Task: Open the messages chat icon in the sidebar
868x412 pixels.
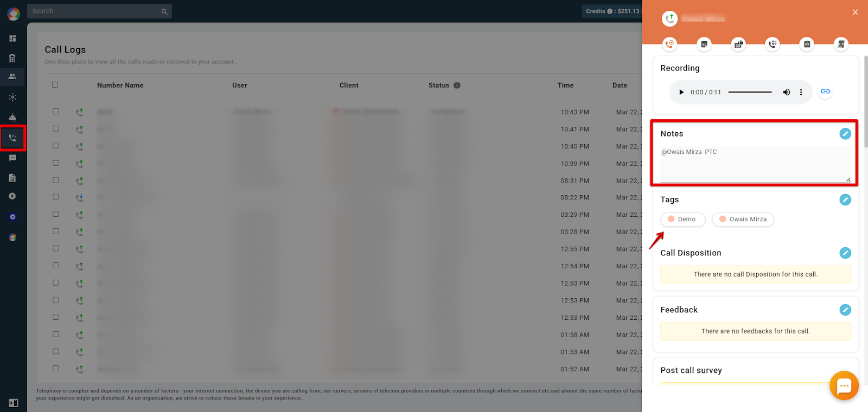Action: pos(12,158)
